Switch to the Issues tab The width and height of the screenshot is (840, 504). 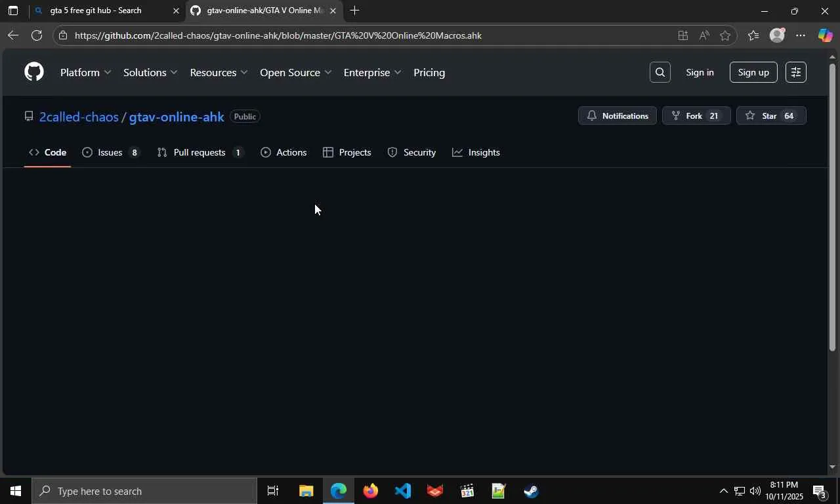click(111, 152)
